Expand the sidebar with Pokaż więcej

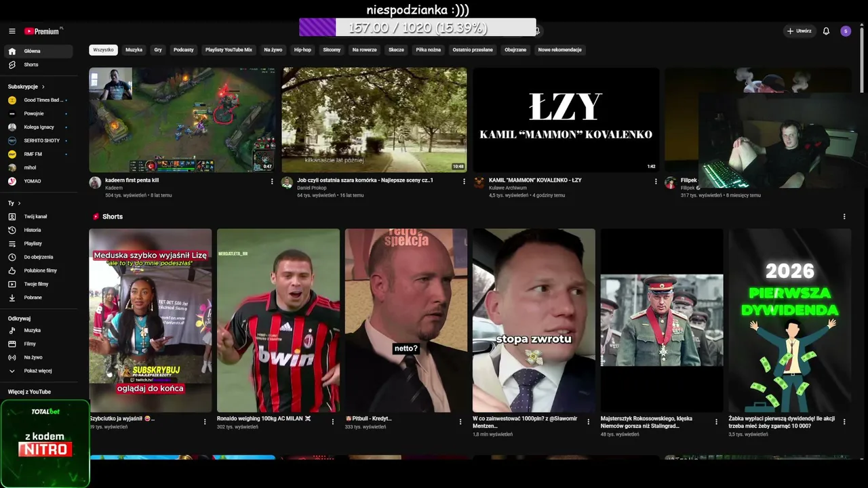click(39, 371)
